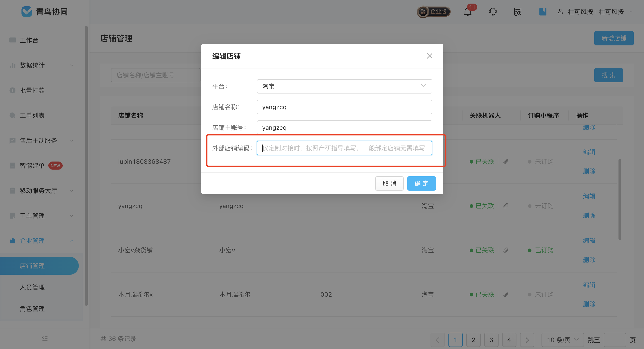Expand the 移动服务大厅 menu chevron
This screenshot has height=349, width=644.
click(x=72, y=191)
